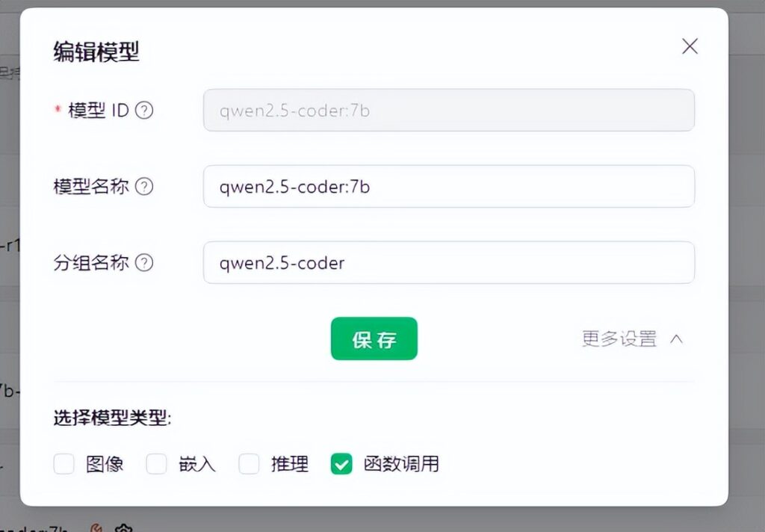
Task: Click the 图像 label text
Action: click(x=105, y=464)
